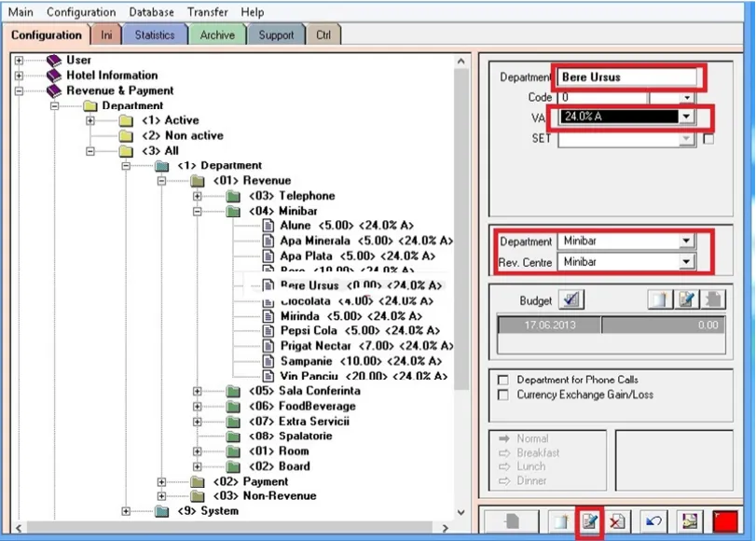The width and height of the screenshot is (756, 541).
Task: Enable Department for Phone Calls checkbox
Action: 502,380
